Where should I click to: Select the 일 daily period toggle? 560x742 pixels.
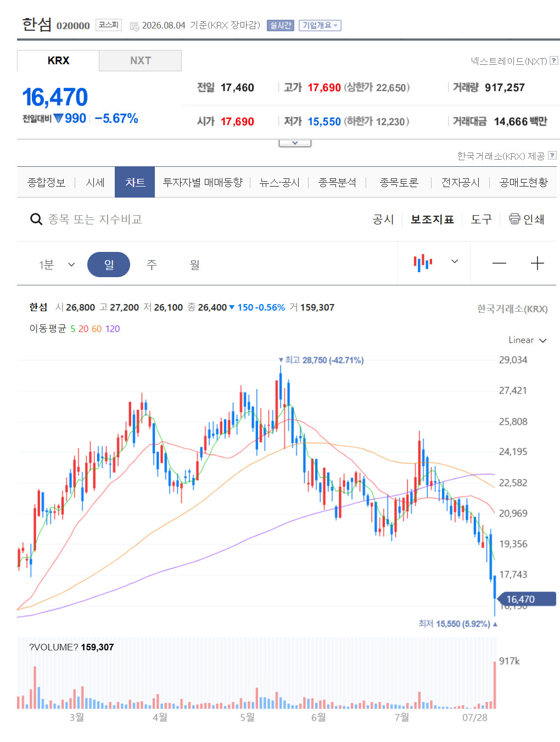pos(109,265)
